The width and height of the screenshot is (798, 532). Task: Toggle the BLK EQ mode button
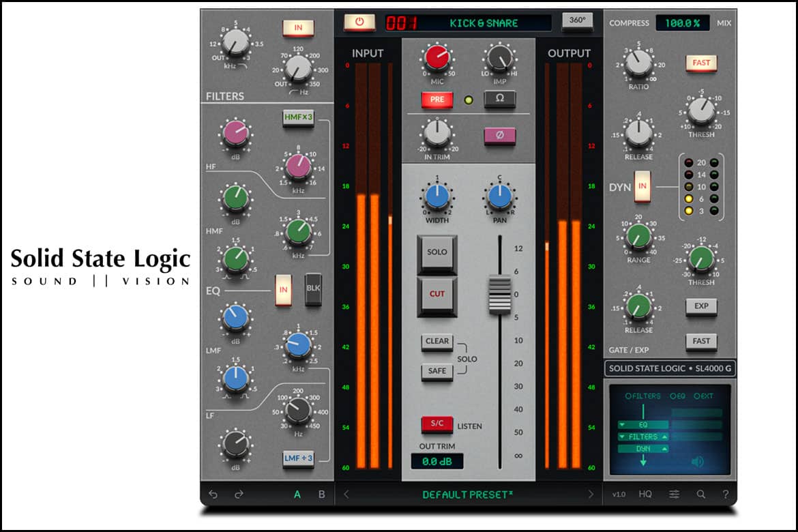[313, 289]
